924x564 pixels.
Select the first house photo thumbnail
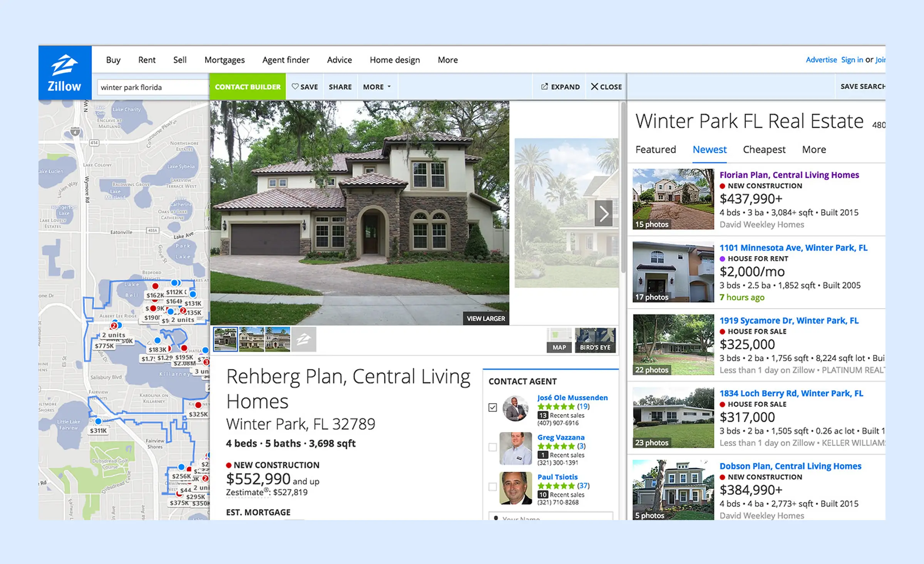[x=226, y=339]
